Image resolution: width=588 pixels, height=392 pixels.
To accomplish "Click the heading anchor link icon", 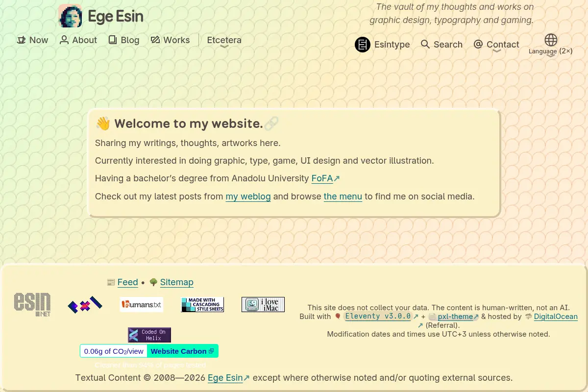I will point(271,123).
